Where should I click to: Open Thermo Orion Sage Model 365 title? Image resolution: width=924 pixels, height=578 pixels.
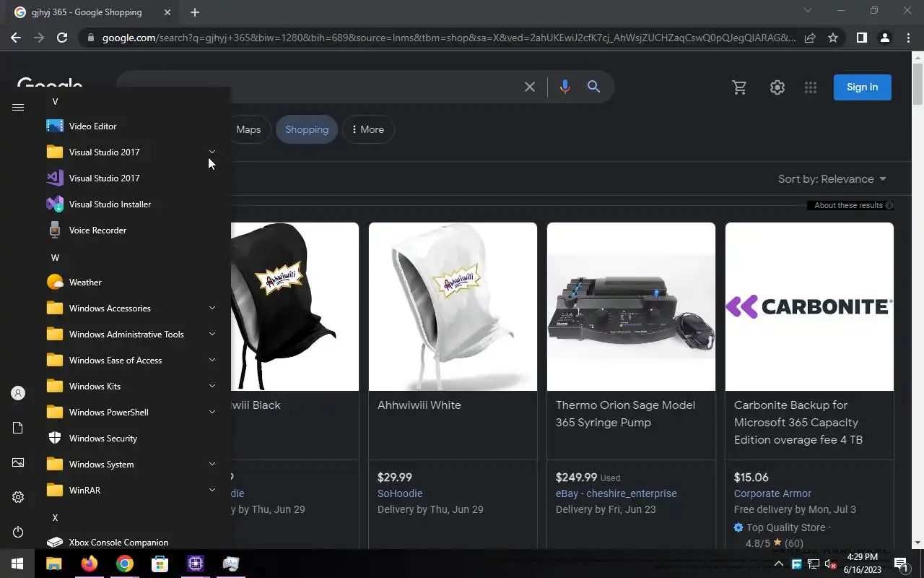[626, 414]
